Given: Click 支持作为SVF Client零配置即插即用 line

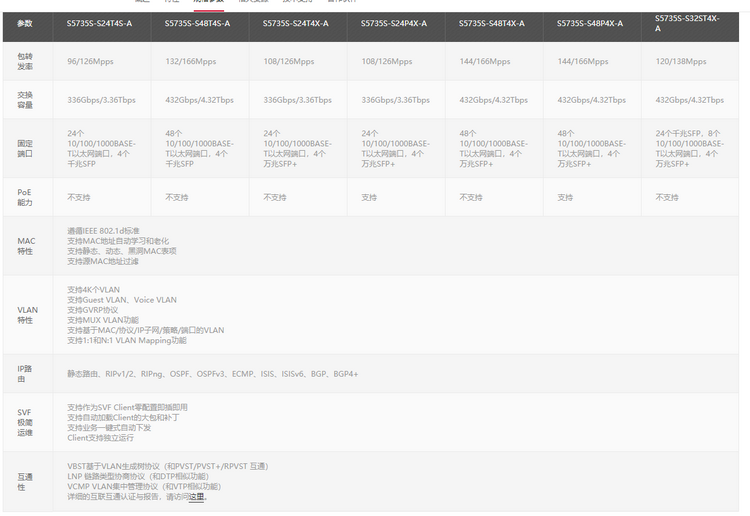Looking at the screenshot, I should pyautogui.click(x=127, y=407).
